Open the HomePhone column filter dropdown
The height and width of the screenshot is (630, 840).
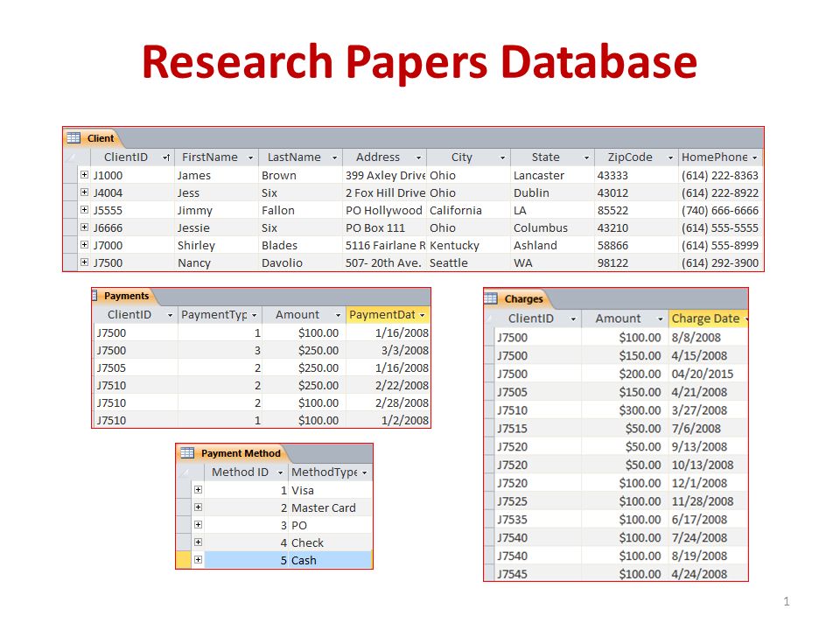(755, 157)
